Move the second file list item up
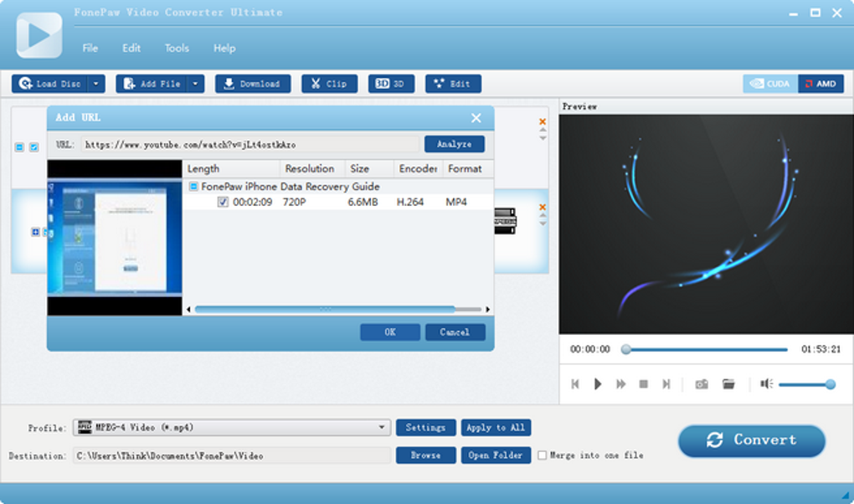This screenshot has height=504, width=854. pyautogui.click(x=543, y=216)
